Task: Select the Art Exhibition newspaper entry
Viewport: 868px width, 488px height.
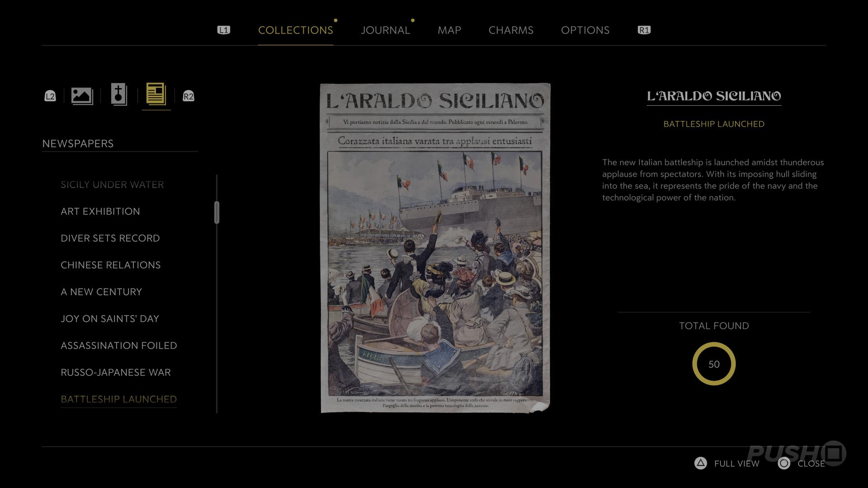Action: [100, 211]
